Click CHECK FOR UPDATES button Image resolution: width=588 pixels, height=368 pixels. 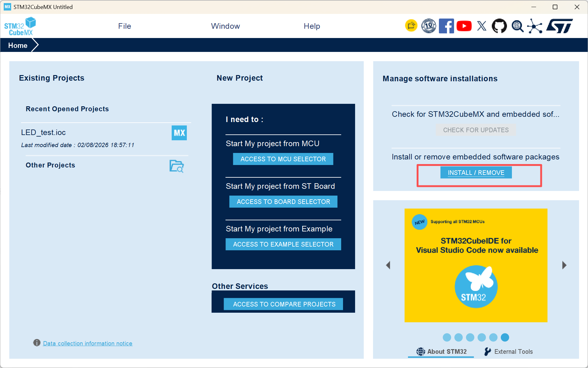[x=476, y=130]
